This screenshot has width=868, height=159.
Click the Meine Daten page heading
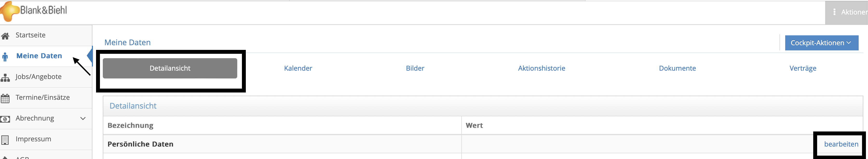click(x=127, y=43)
